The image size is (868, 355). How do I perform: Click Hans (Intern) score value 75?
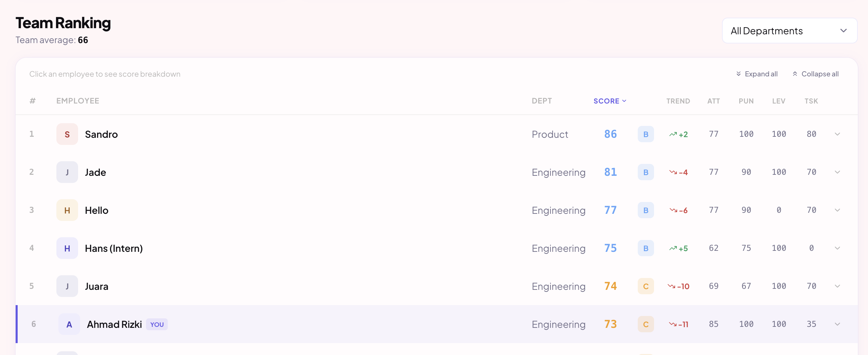click(610, 248)
